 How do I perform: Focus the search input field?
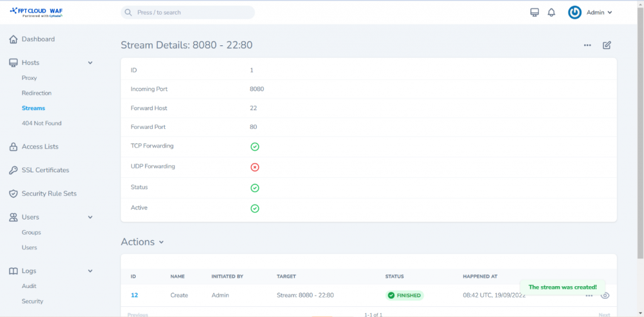click(187, 13)
